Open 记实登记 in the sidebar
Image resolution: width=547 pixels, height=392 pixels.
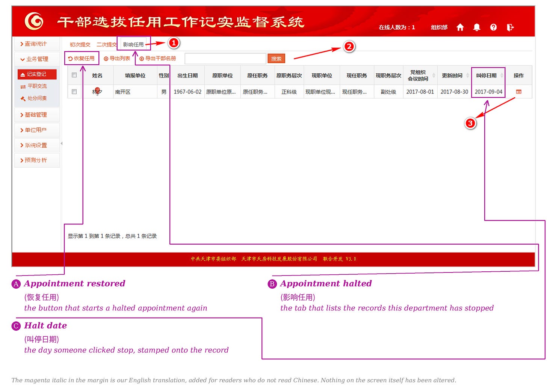(x=37, y=74)
